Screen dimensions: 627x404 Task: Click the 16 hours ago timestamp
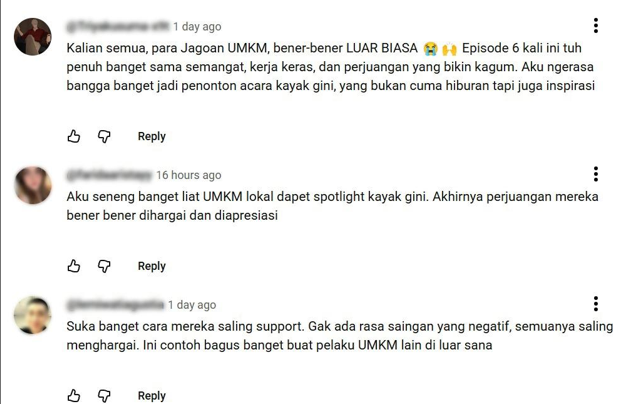coord(189,175)
